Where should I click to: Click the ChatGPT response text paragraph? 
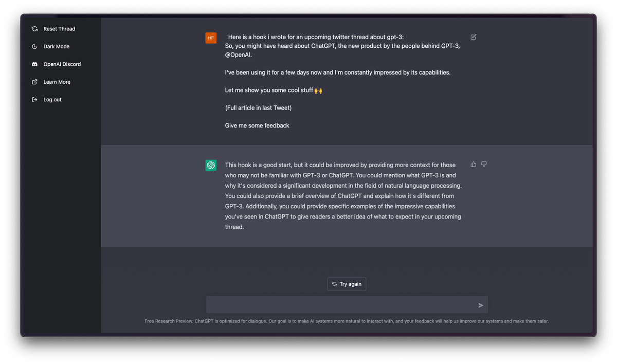(343, 196)
